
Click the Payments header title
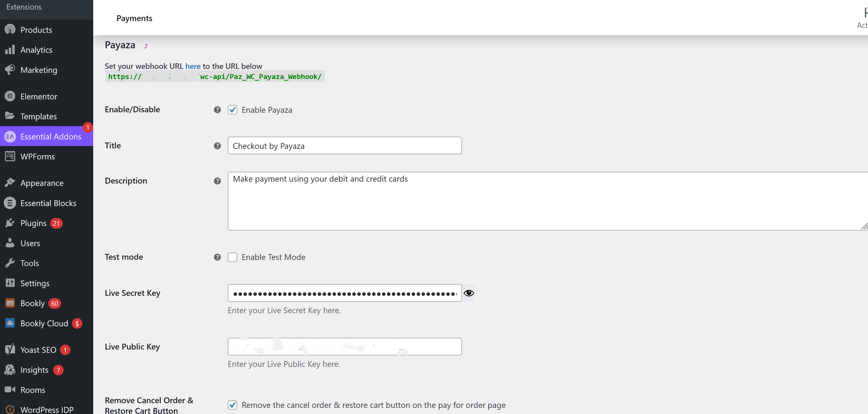pos(134,18)
